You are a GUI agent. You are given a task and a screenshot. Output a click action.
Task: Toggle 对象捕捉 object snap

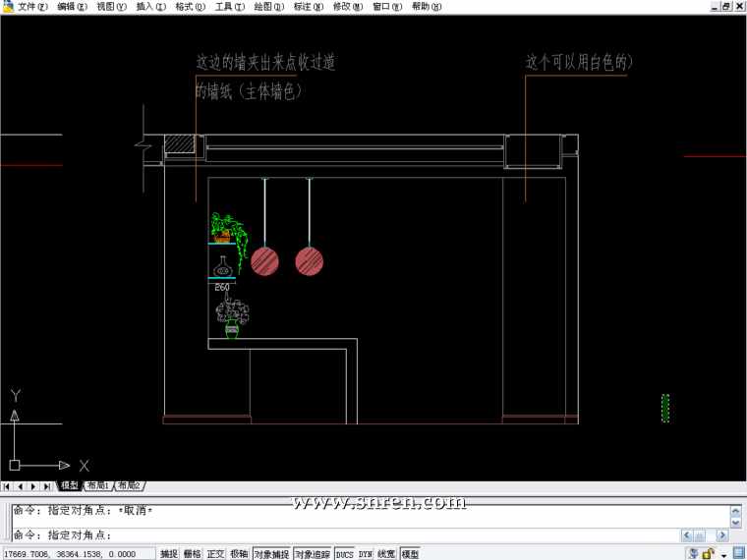tap(271, 554)
